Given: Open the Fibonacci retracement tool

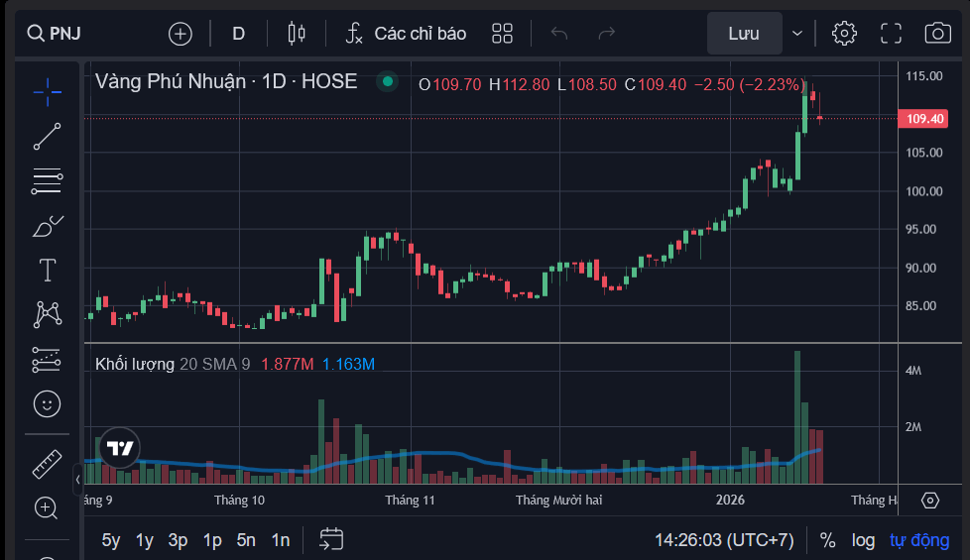Looking at the screenshot, I should [x=47, y=180].
